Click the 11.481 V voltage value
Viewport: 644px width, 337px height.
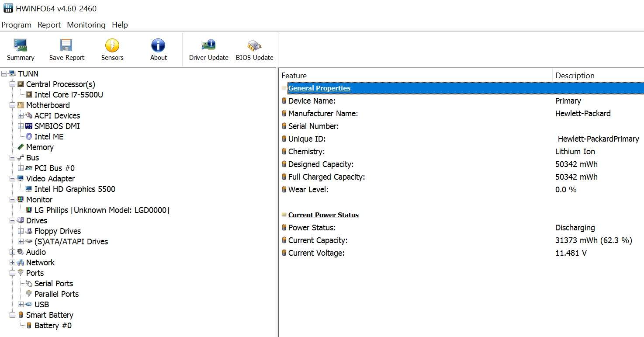[x=571, y=253]
